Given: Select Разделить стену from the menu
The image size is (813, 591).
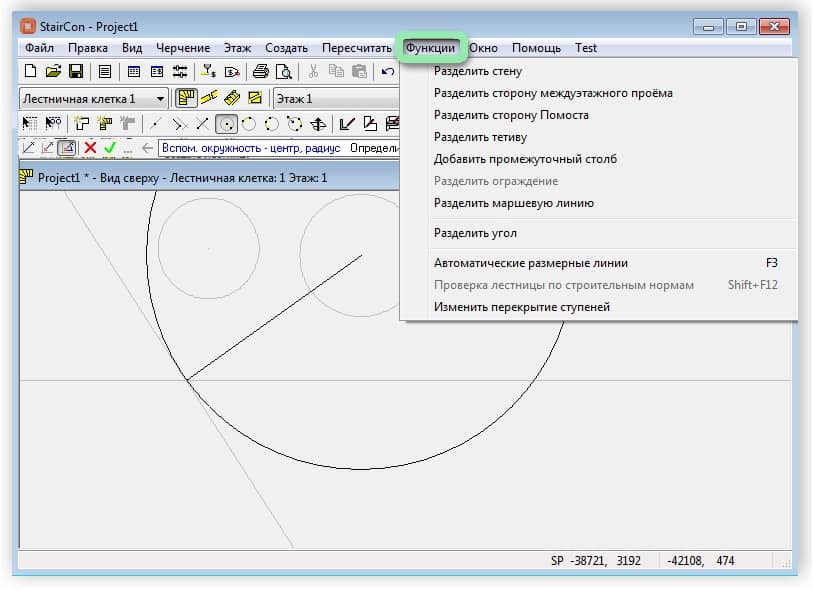Looking at the screenshot, I should point(477,71).
